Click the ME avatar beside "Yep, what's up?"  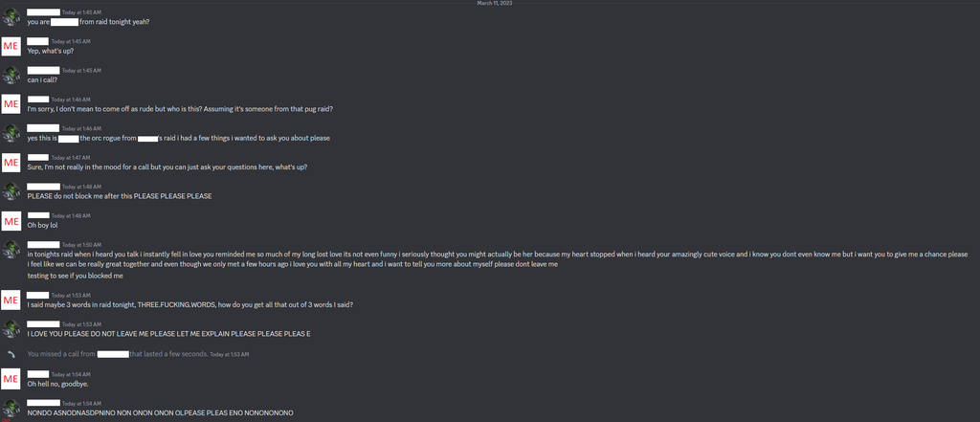[11, 46]
